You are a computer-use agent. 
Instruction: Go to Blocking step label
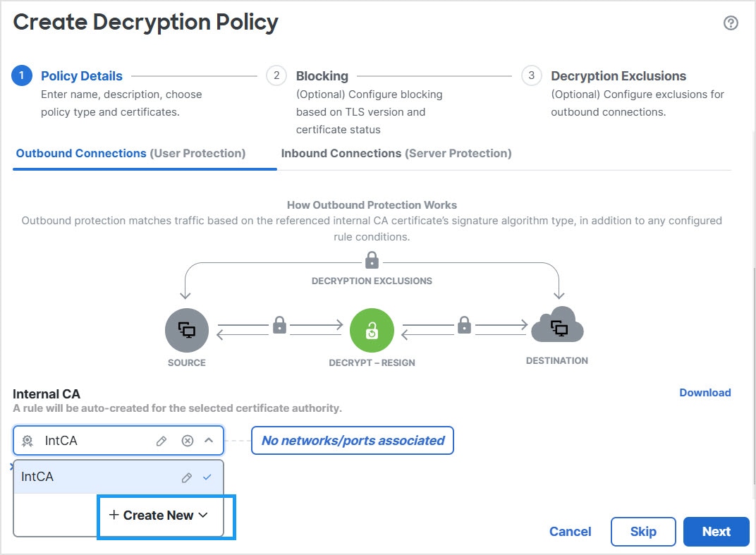(x=322, y=76)
